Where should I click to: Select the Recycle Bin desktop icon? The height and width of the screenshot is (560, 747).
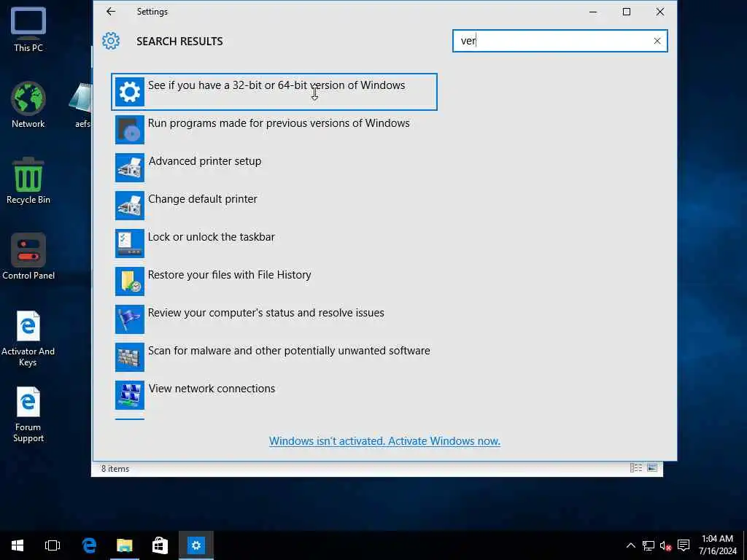(x=28, y=181)
